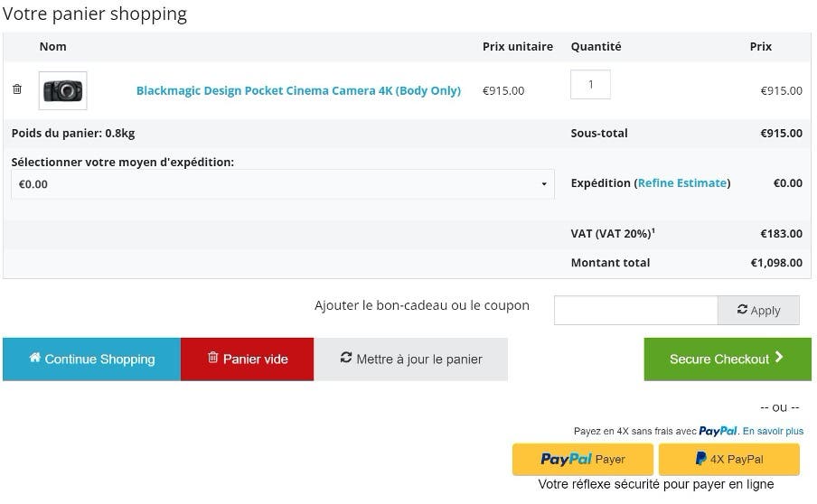Empty the cart with Panier vide
Image resolution: width=817 pixels, height=504 pixels.
coord(248,359)
